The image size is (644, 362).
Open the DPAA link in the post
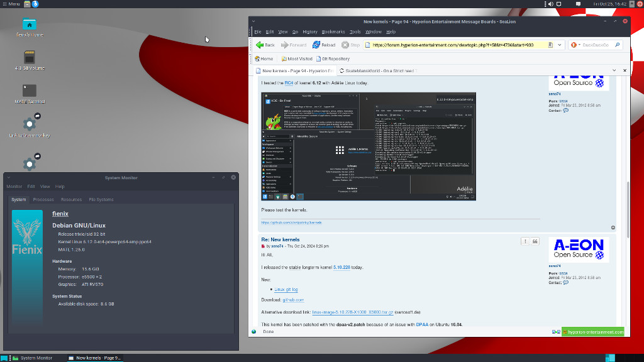click(422, 324)
